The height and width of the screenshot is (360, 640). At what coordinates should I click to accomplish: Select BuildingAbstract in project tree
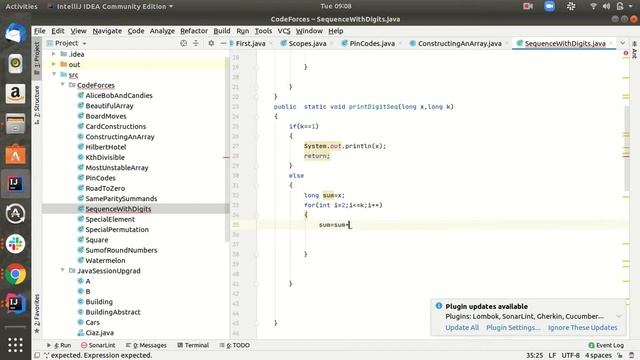[113, 312]
